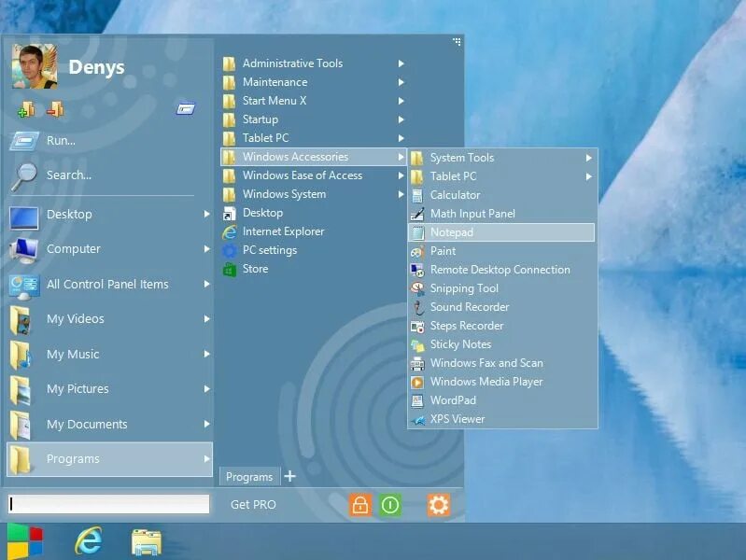This screenshot has height=560, width=746.
Task: Open the Computer menu item
Action: 109,249
